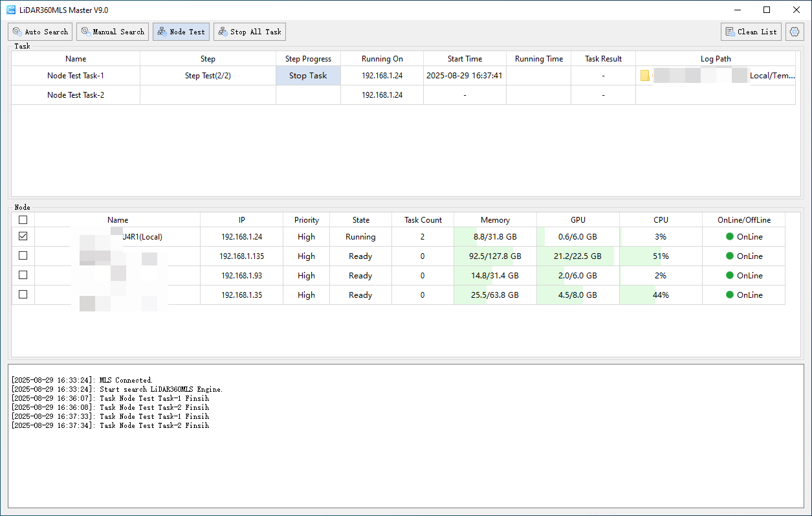Image resolution: width=812 pixels, height=516 pixels.
Task: Click the LiDAR360MLS app icon in title bar
Action: pyautogui.click(x=11, y=10)
